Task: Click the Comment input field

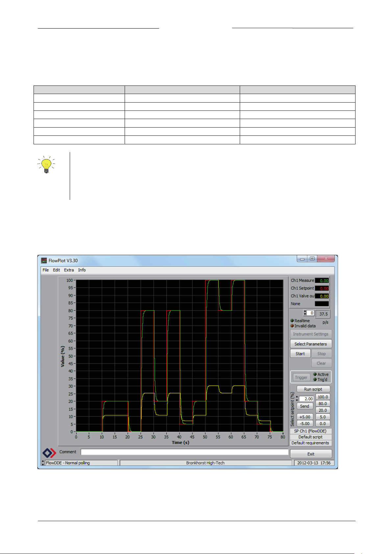Action: [x=184, y=452]
